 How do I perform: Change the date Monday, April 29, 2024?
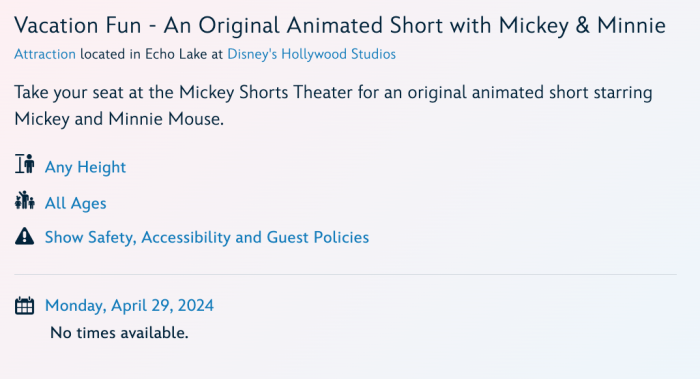129,305
